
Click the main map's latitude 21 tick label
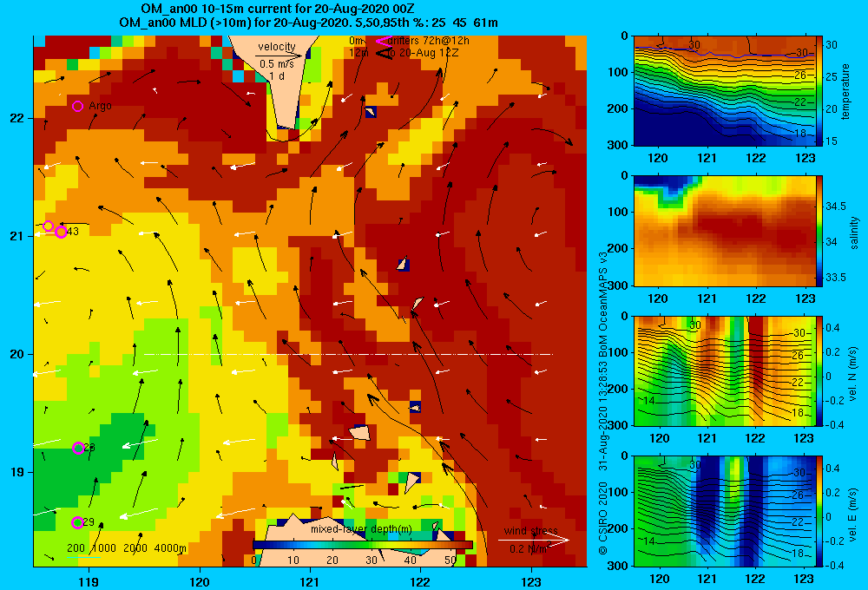point(16,236)
